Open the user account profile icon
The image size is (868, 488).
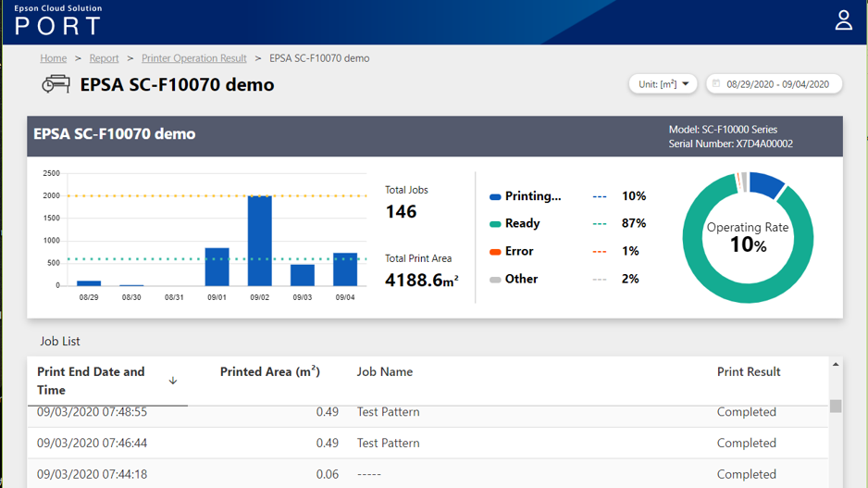pos(843,20)
